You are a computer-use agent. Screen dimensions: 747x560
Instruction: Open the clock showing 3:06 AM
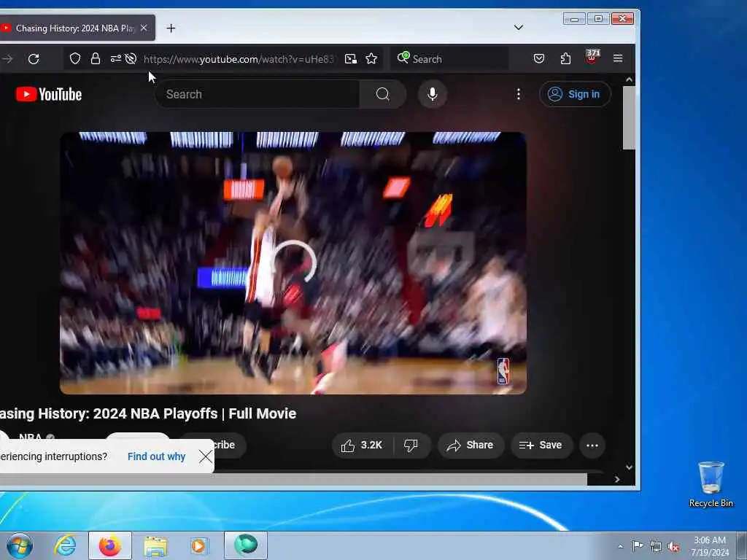click(709, 546)
